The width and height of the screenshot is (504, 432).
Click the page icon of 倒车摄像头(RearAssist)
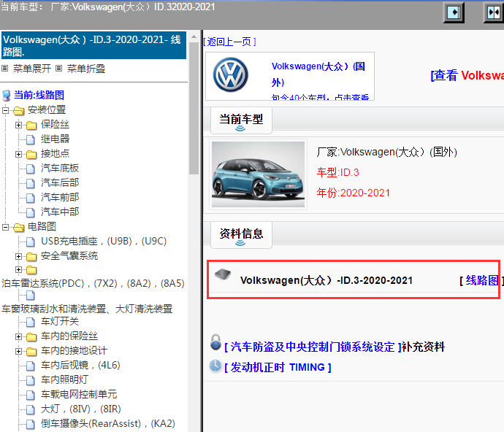[31, 424]
